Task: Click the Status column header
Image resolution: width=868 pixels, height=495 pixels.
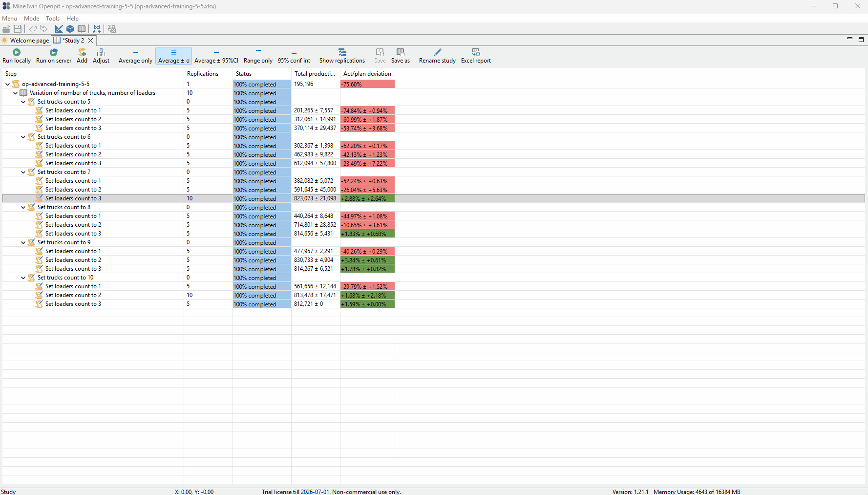Action: (x=262, y=74)
